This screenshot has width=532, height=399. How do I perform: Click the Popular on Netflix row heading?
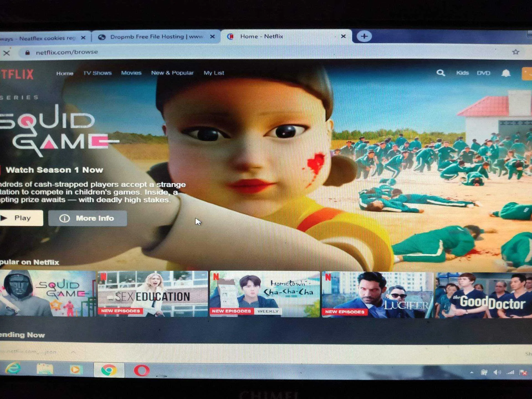(x=29, y=262)
